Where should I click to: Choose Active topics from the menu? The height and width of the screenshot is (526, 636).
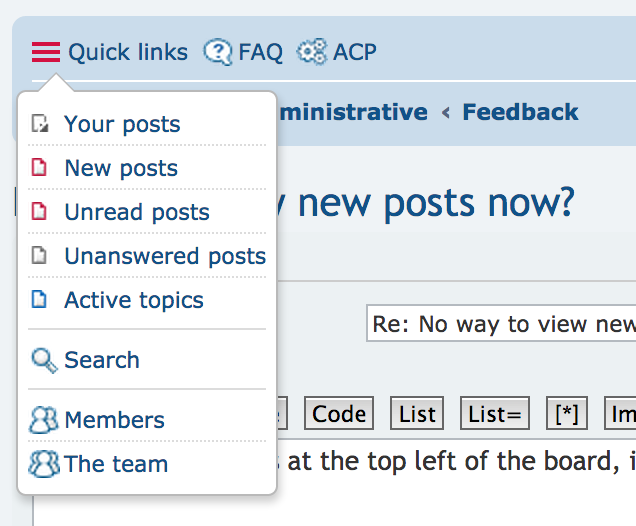pyautogui.click(x=134, y=300)
